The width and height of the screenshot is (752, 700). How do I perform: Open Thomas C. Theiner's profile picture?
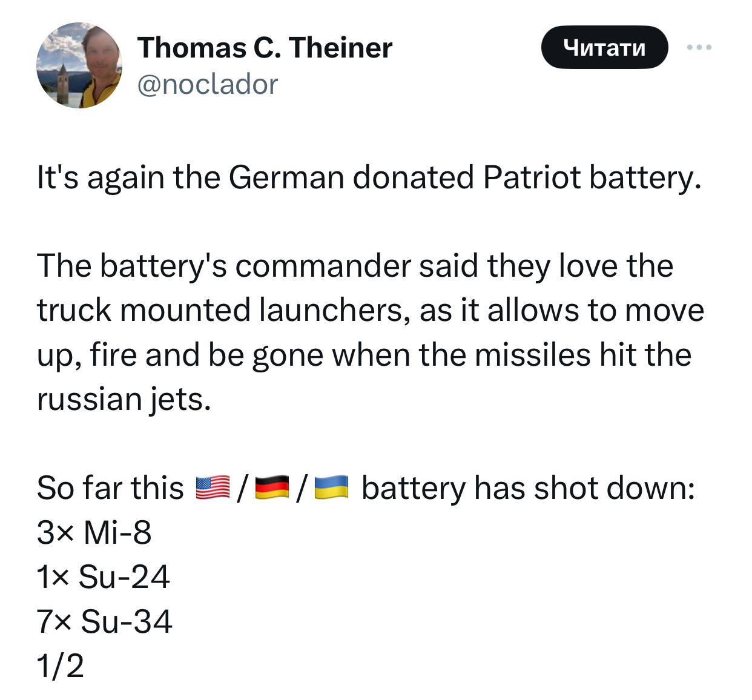(79, 65)
